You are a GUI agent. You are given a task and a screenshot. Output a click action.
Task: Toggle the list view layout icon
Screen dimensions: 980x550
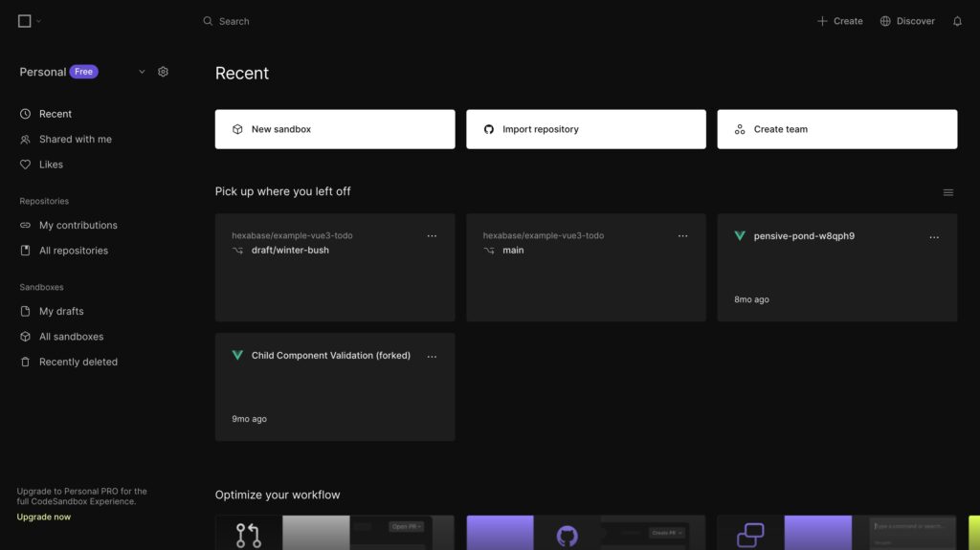(x=948, y=192)
